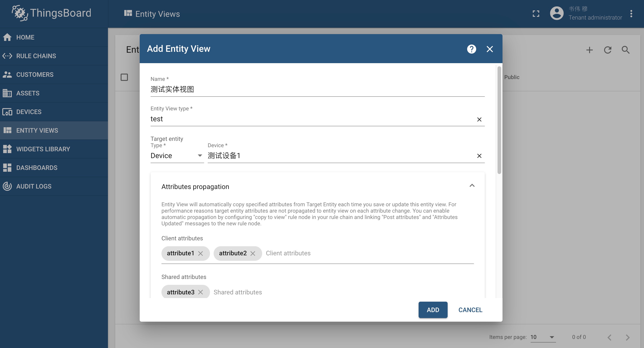644x348 pixels.
Task: Open search for entity views
Action: (x=625, y=50)
